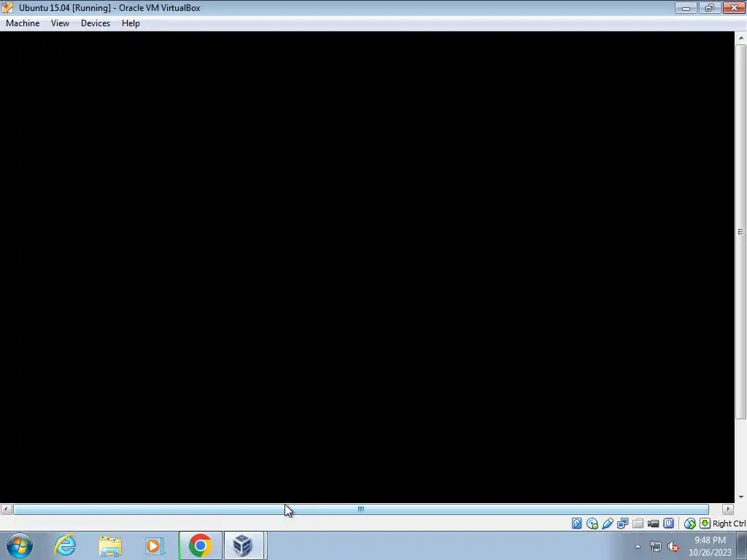Click the video capture status icon
The width and height of the screenshot is (747, 560).
point(653,524)
